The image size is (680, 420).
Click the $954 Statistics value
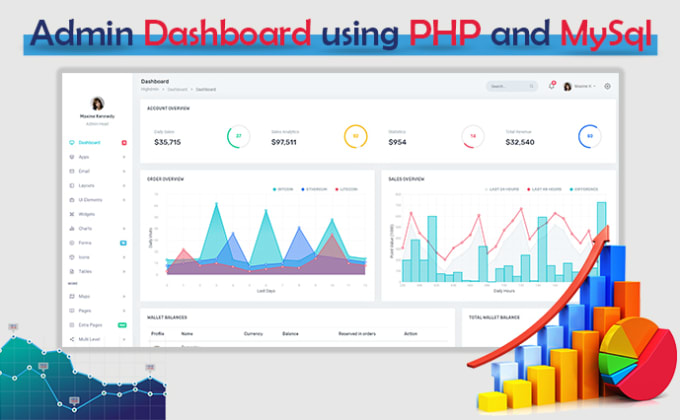pos(397,142)
